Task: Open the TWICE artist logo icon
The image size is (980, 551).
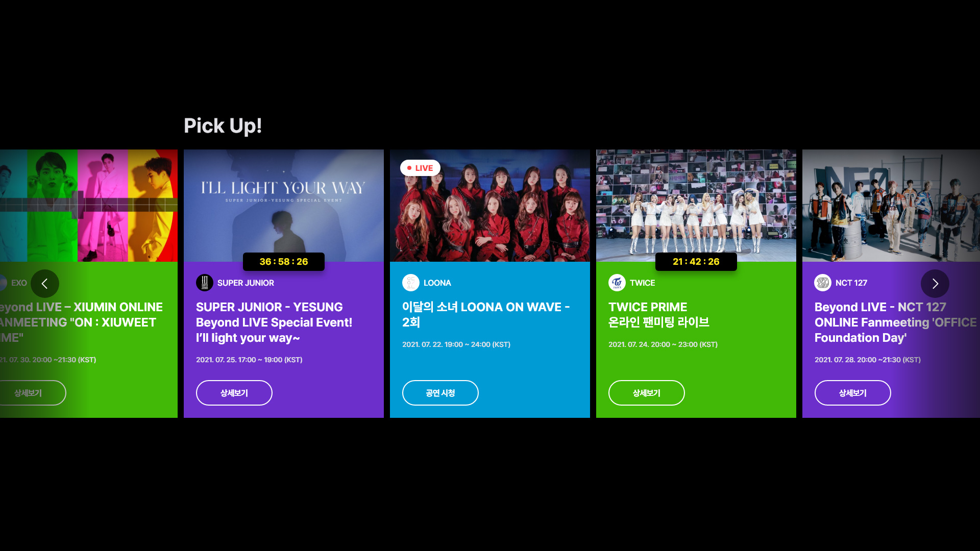Action: [617, 283]
